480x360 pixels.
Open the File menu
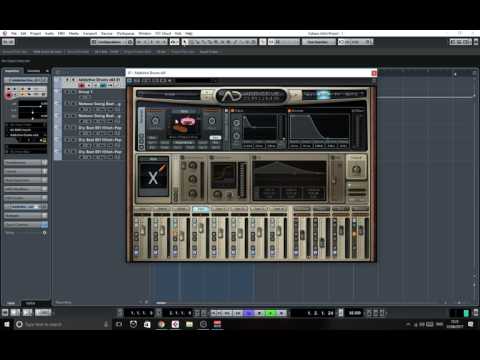14,34
